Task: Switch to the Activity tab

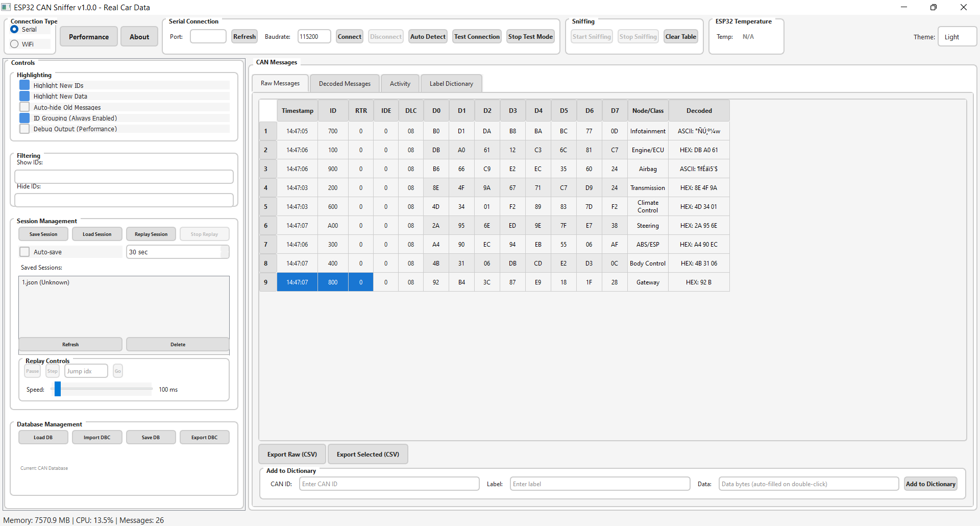Action: 400,83
